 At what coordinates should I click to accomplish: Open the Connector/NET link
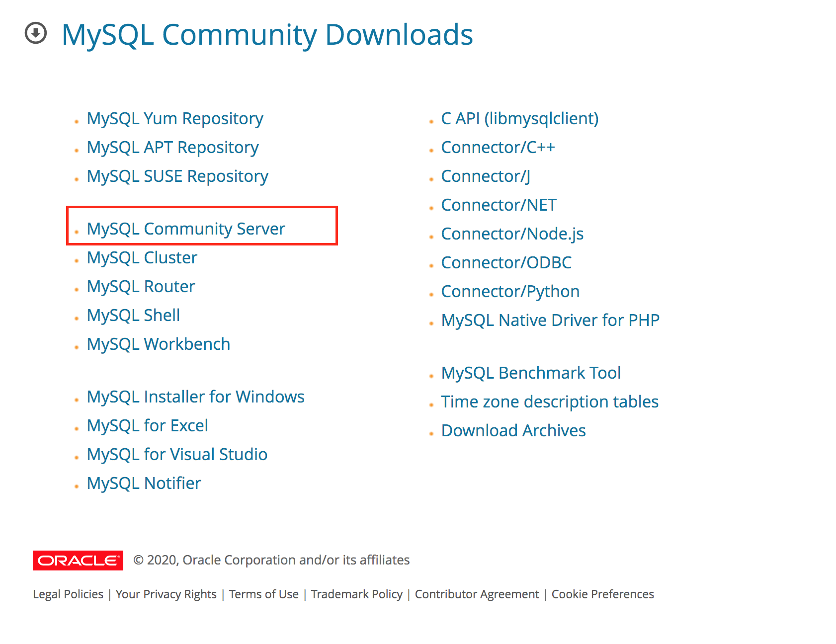499,206
